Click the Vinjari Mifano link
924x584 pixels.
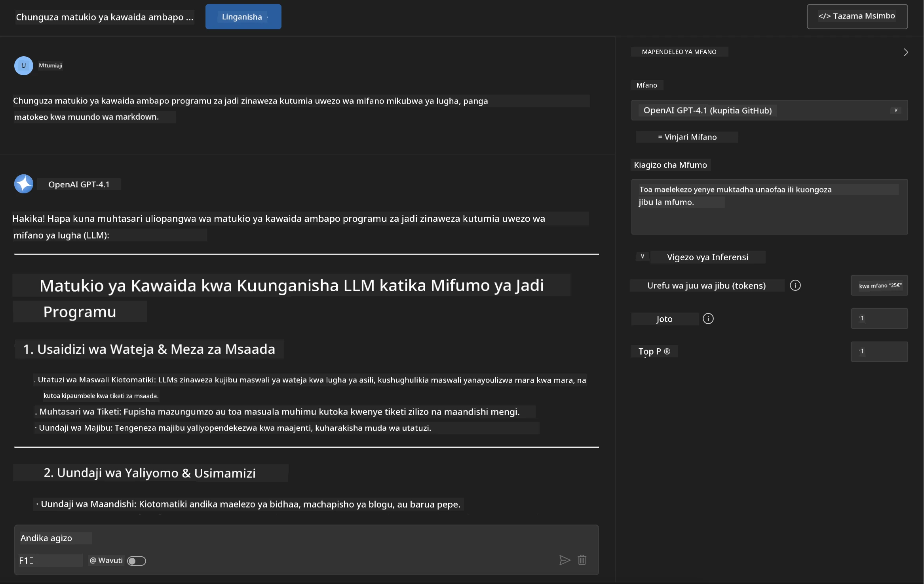click(687, 137)
